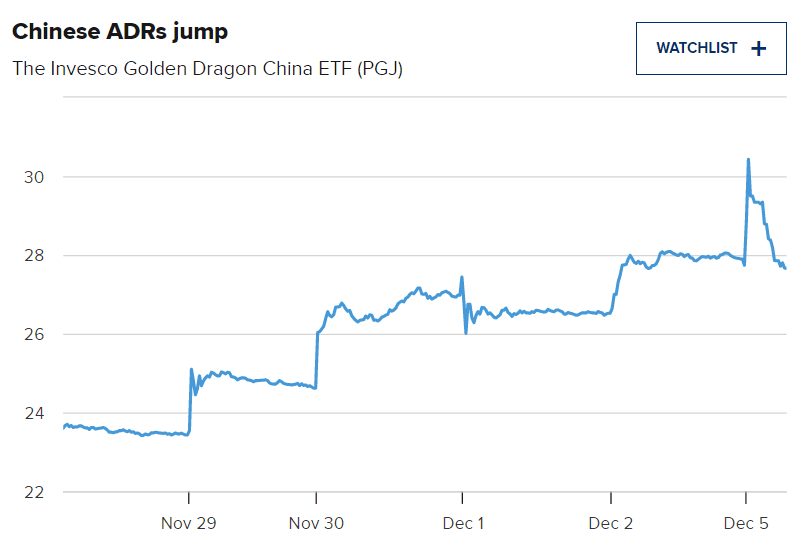Select the Nov 29 spike near 25
The image size is (802, 542).
pos(191,370)
